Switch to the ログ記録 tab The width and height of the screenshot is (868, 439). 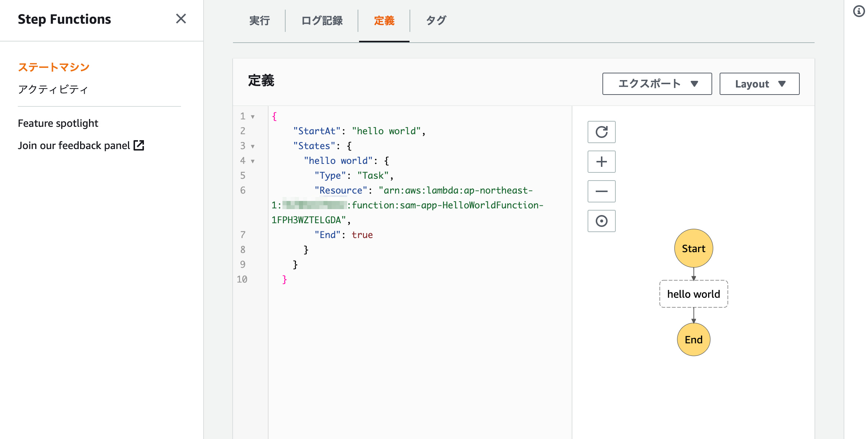tap(322, 21)
